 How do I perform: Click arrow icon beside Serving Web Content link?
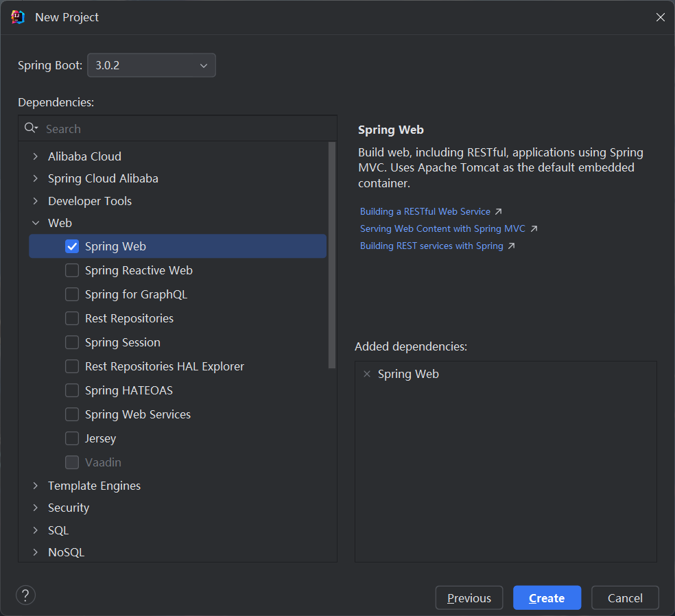[534, 229]
